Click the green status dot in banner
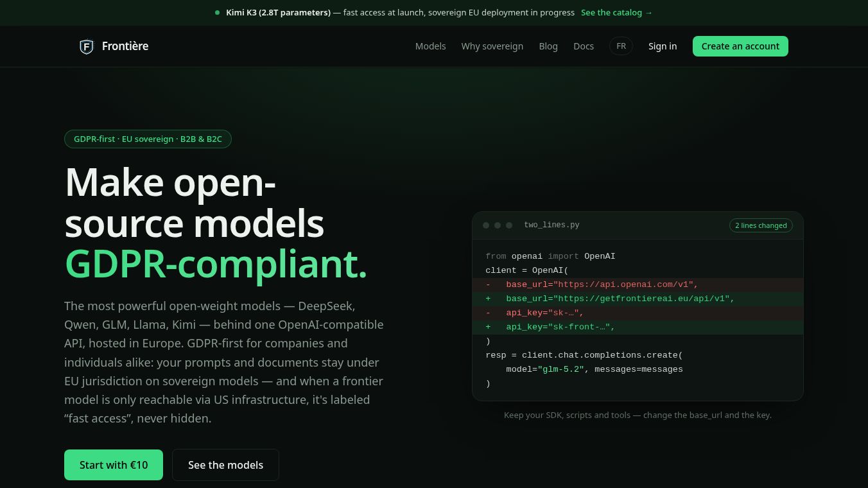This screenshot has height=488, width=868. [x=218, y=13]
